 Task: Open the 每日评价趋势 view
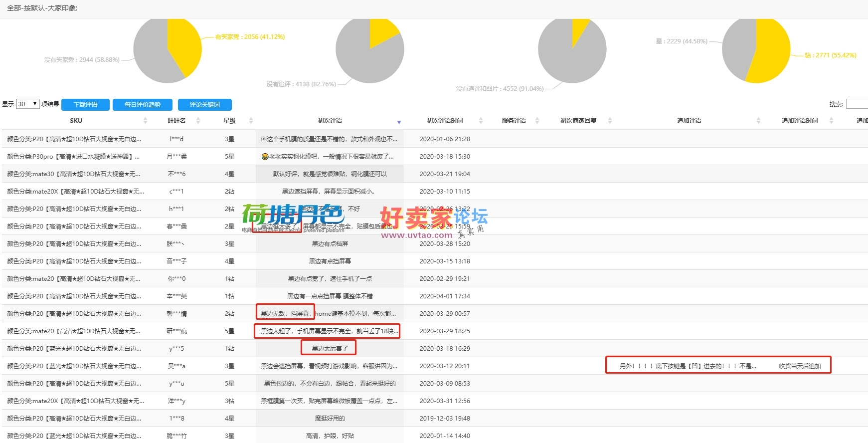pyautogui.click(x=143, y=105)
